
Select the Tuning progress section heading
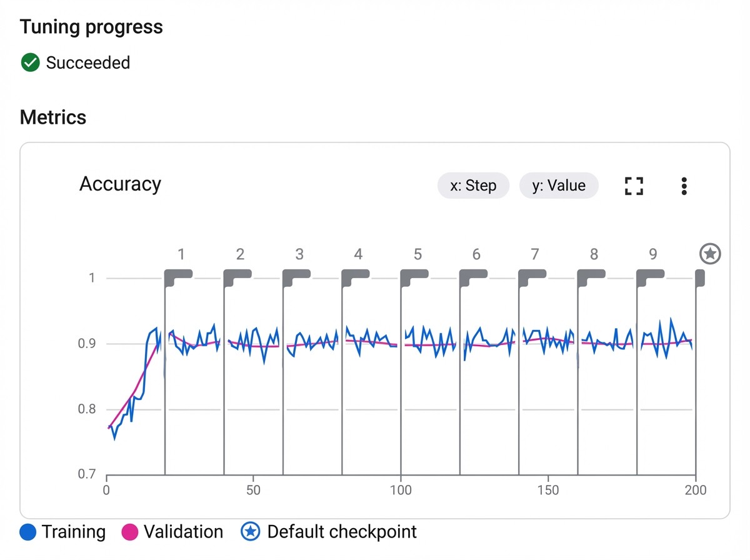coord(91,26)
